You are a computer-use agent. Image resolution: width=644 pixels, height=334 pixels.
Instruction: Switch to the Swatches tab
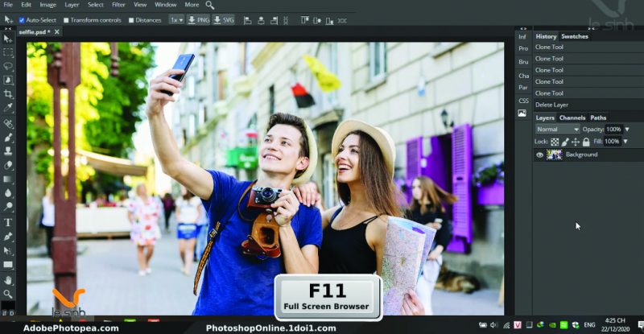point(575,36)
